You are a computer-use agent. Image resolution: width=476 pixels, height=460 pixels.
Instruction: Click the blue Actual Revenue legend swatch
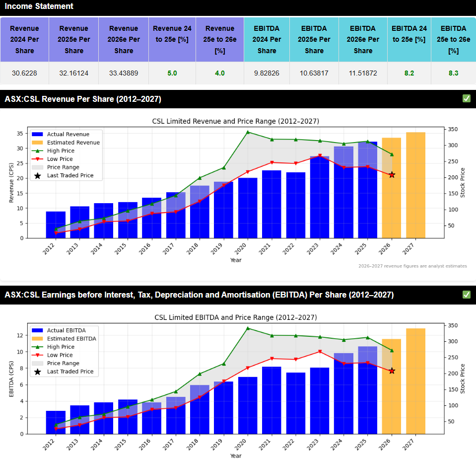click(38, 134)
